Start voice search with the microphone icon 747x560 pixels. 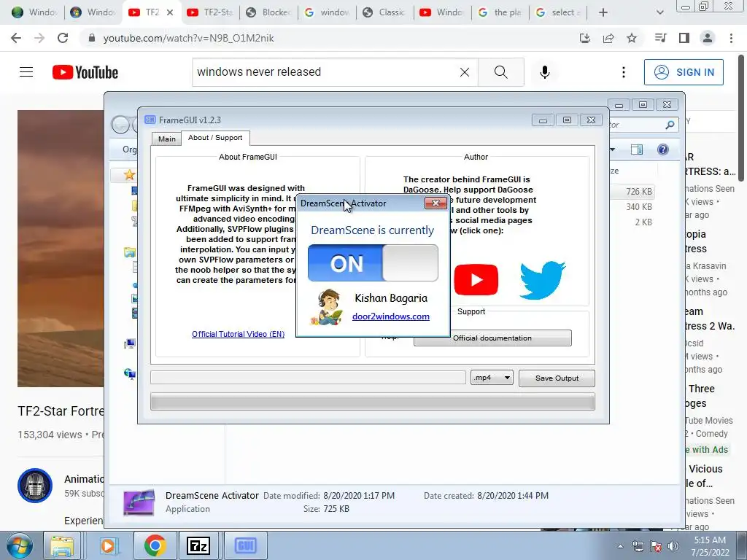point(545,72)
